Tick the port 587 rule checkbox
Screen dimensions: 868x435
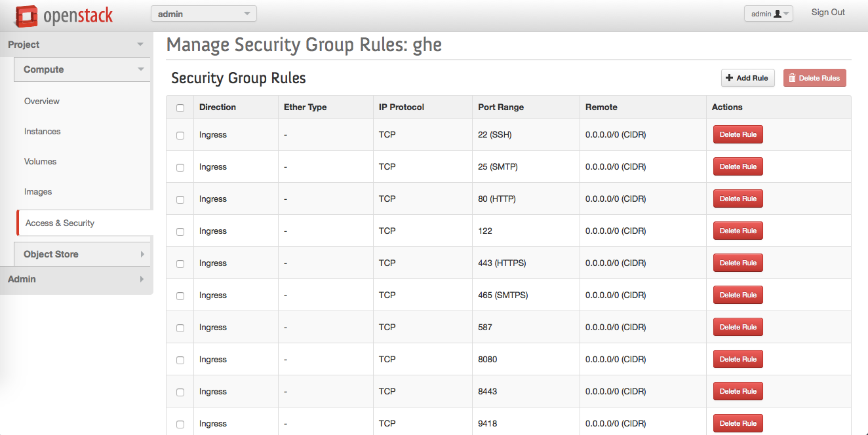point(180,328)
